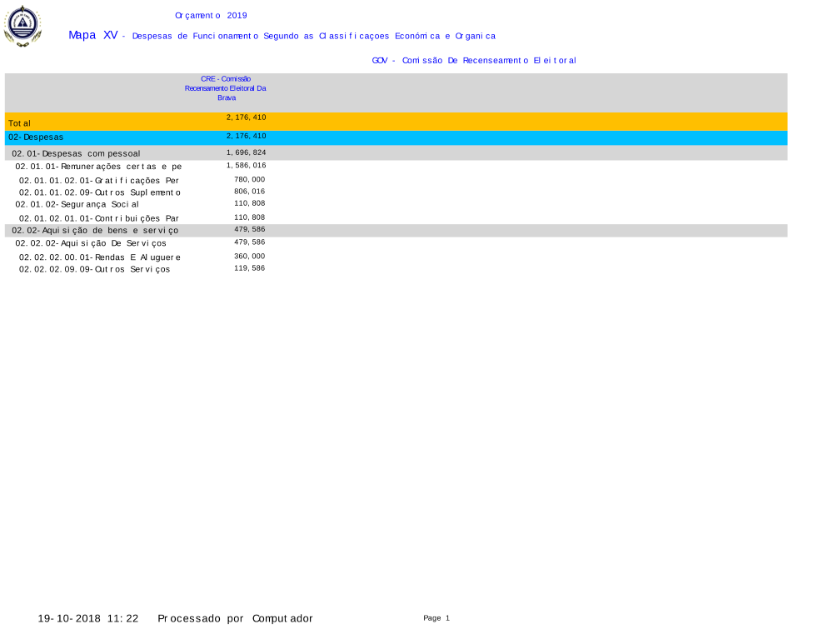This screenshot has height=644, width=833.
Task: Select the blue '02-Despesas' row
Action: [x=36, y=137]
